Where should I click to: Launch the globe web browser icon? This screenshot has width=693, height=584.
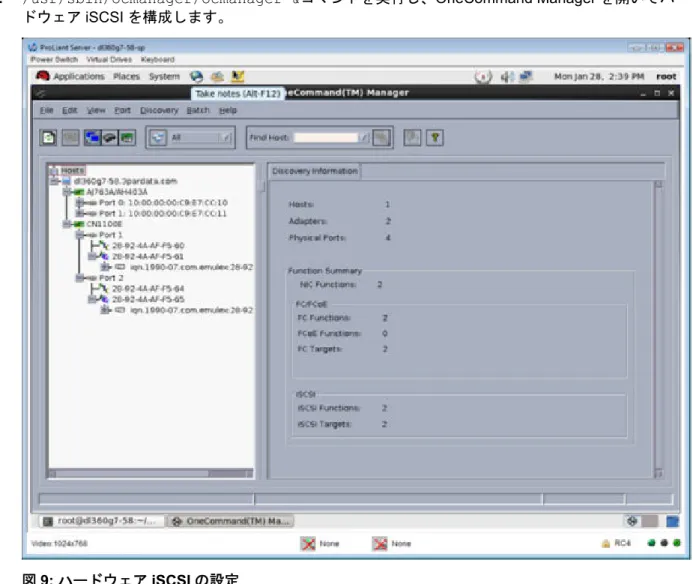click(196, 76)
